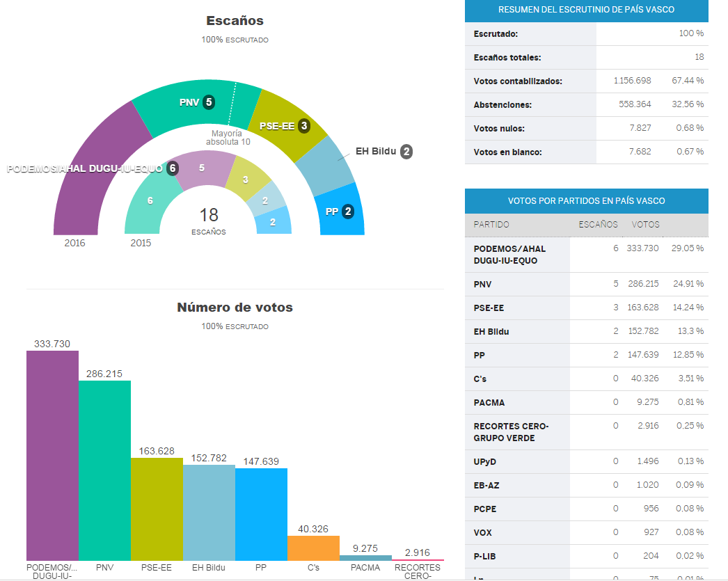Click the PACMA label below the bar chart

[365, 567]
